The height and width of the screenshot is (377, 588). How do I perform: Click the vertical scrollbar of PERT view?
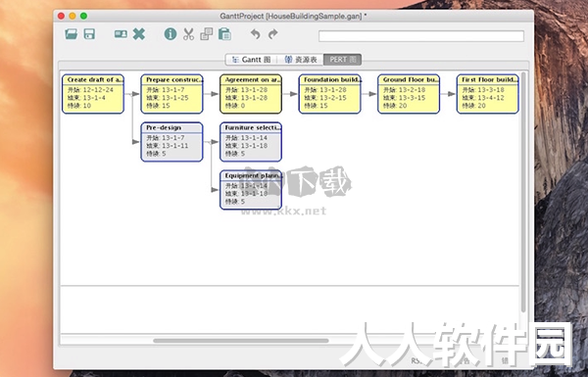pos(523,191)
